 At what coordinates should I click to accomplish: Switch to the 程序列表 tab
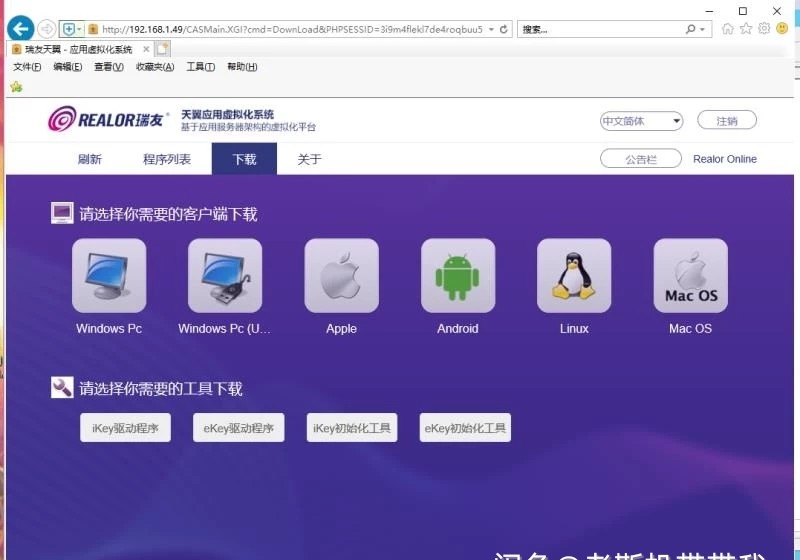coord(167,159)
